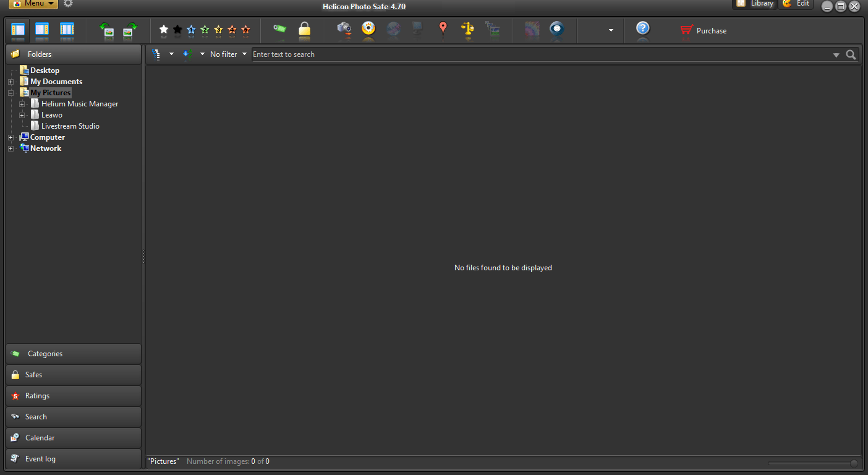The image size is (868, 475).
Task: Click the black star remove-rating icon
Action: [x=177, y=30]
